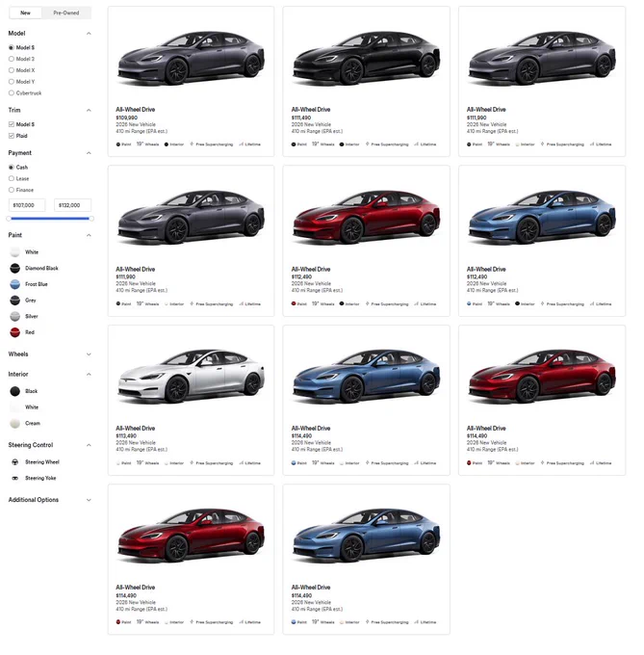Open the grey car image priced $109,990
Viewport: 644px width, 655px height.
pyautogui.click(x=192, y=59)
